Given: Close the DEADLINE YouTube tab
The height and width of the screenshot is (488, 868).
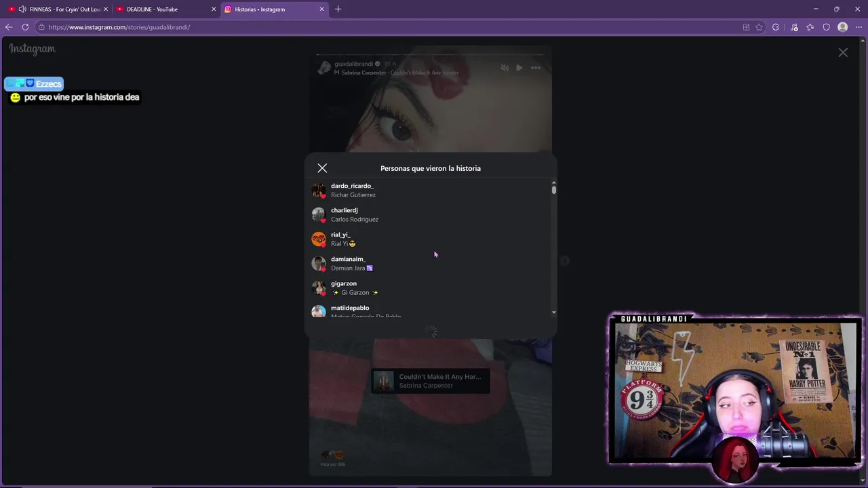Looking at the screenshot, I should [214, 9].
